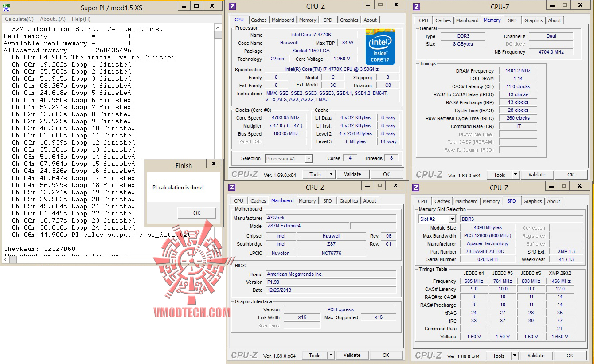594x364 pixels.
Task: Expand the Tools dropdown arrow in CPU tab window
Action: tap(331, 174)
